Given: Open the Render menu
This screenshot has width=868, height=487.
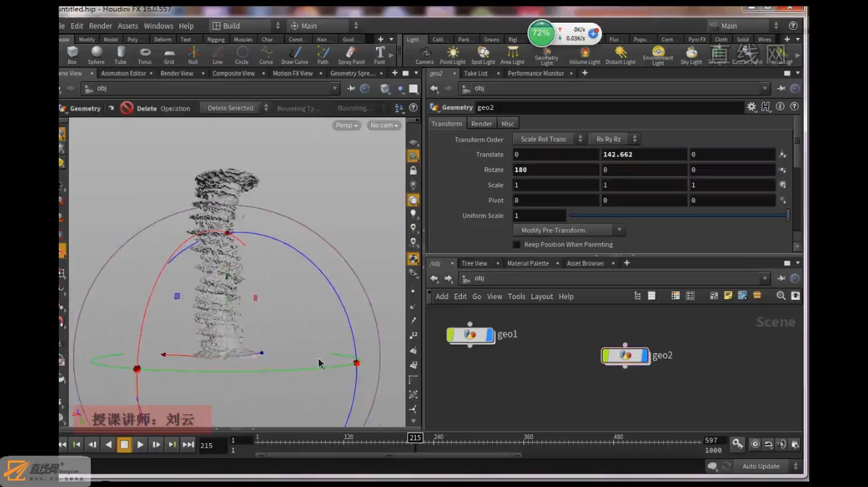Looking at the screenshot, I should click(x=100, y=26).
